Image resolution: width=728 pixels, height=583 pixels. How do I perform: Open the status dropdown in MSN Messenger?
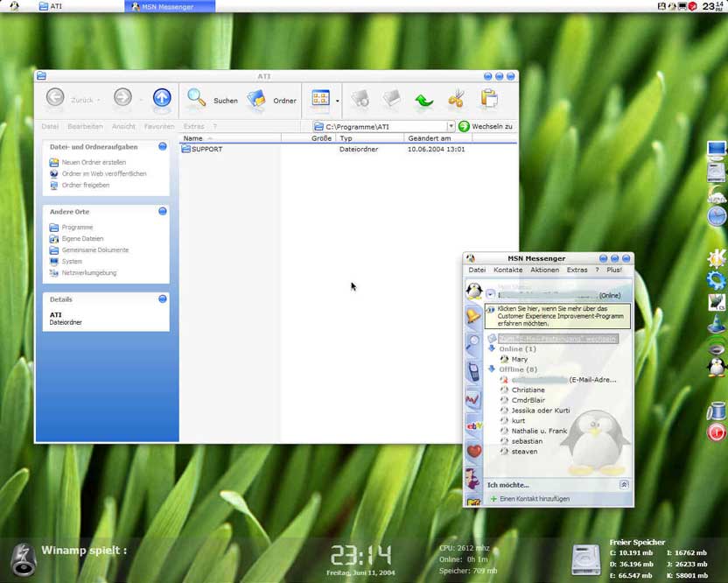pos(490,294)
